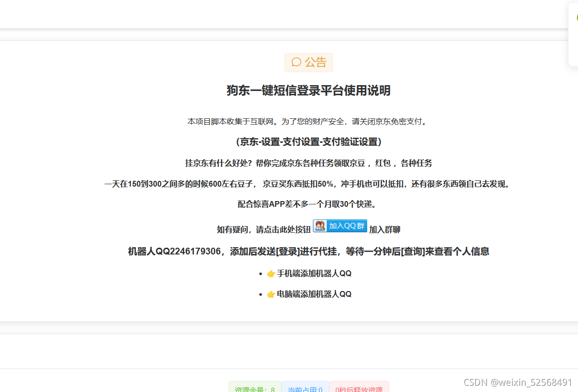Click the heading 狗东一键短信登录平台使用说明
Image resolution: width=578 pixels, height=392 pixels.
tap(308, 90)
